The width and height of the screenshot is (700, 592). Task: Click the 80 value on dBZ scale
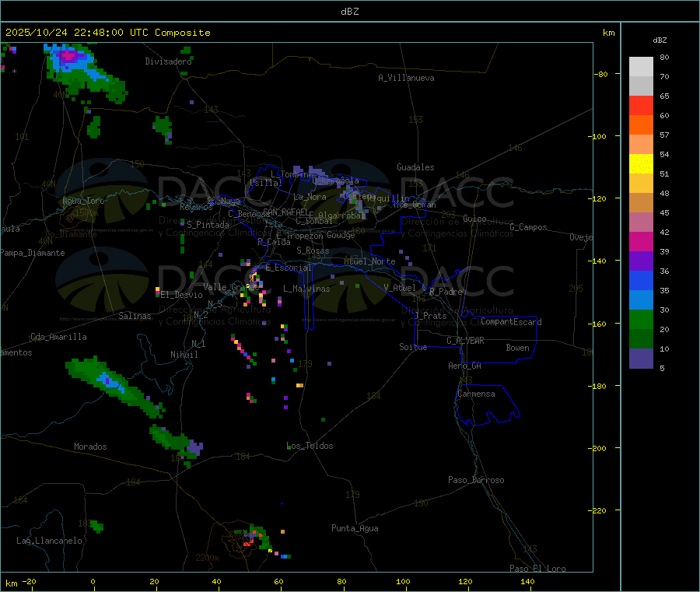tap(664, 57)
